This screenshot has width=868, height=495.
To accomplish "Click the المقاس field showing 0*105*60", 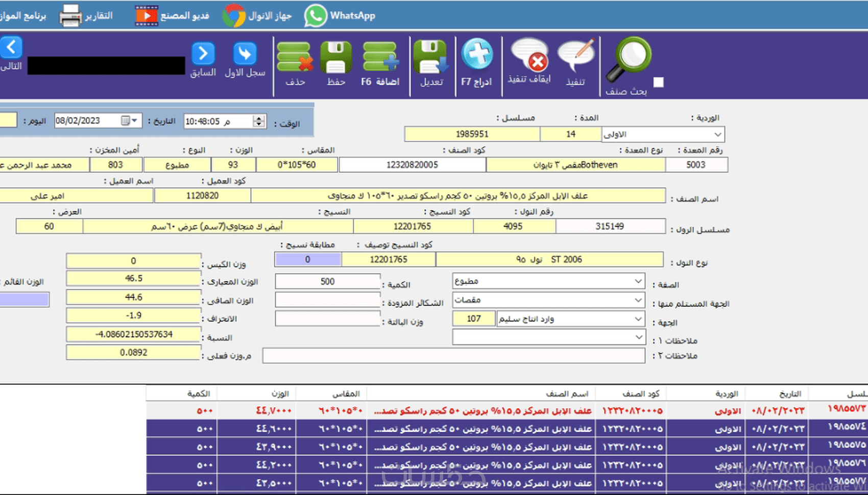I will click(297, 165).
